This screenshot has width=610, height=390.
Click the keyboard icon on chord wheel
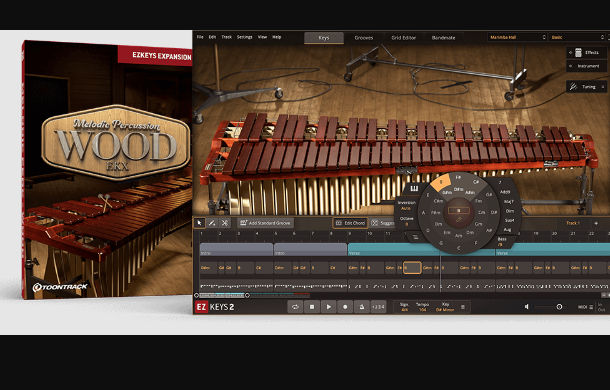coord(414,189)
